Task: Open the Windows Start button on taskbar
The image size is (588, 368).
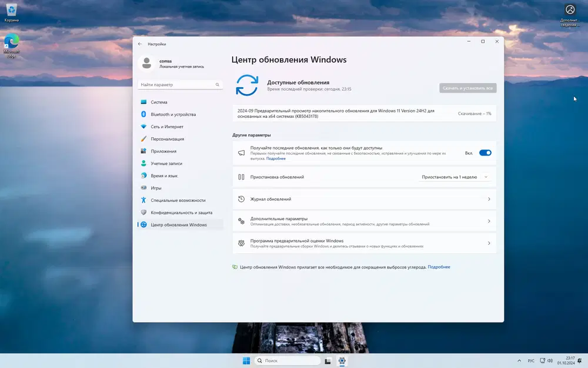Action: click(246, 361)
